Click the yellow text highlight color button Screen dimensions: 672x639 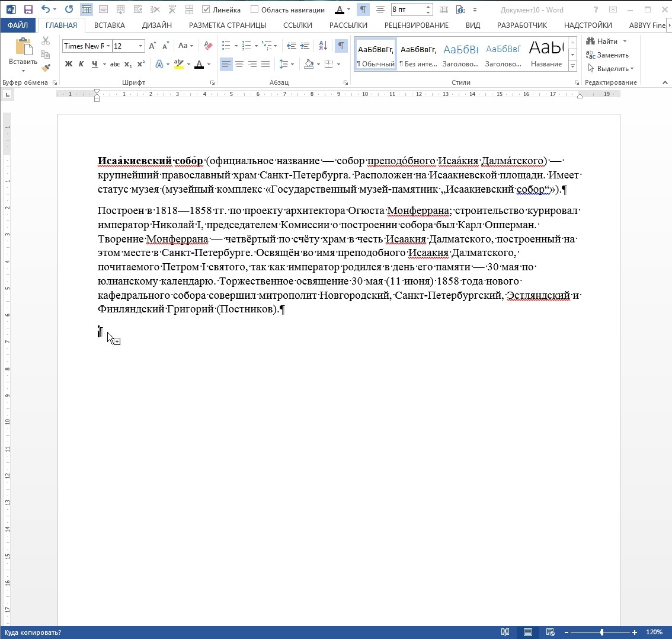click(179, 64)
